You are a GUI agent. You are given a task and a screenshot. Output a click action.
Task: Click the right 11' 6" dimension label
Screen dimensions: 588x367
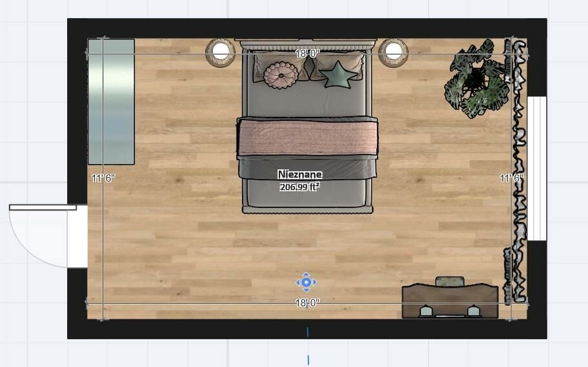pos(511,178)
